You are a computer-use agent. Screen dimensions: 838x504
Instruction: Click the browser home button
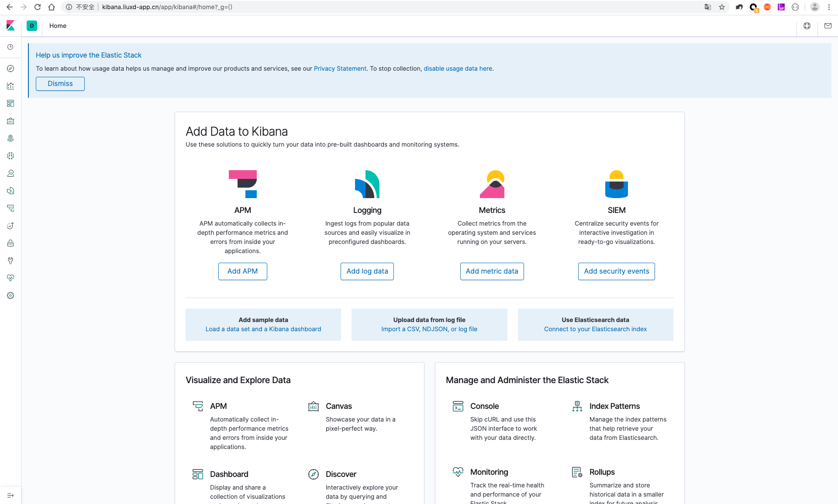click(52, 7)
